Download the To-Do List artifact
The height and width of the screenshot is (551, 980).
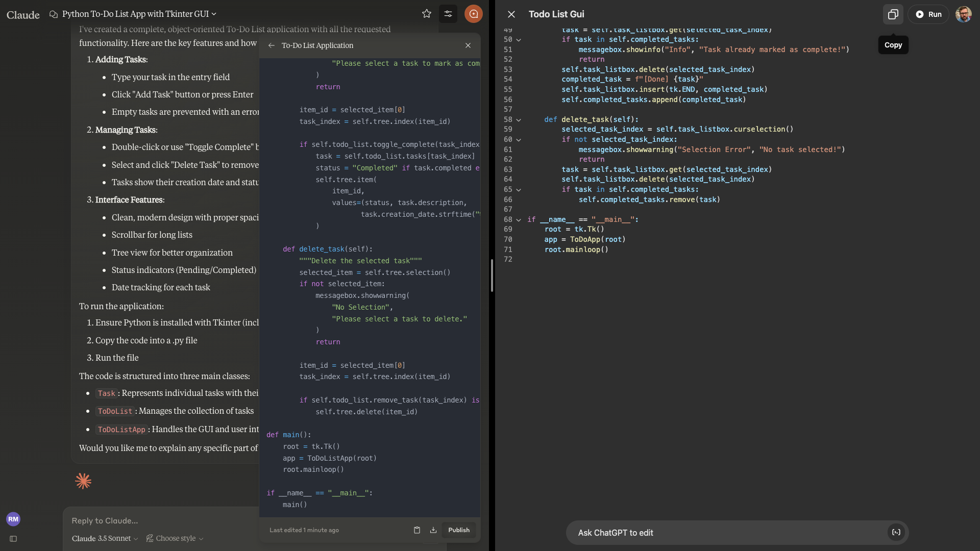[x=433, y=530]
